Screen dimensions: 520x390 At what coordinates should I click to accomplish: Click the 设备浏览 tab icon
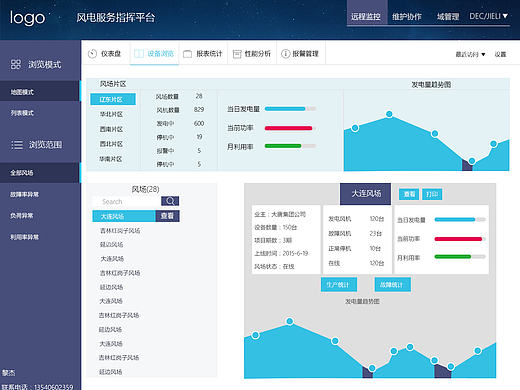coord(139,54)
